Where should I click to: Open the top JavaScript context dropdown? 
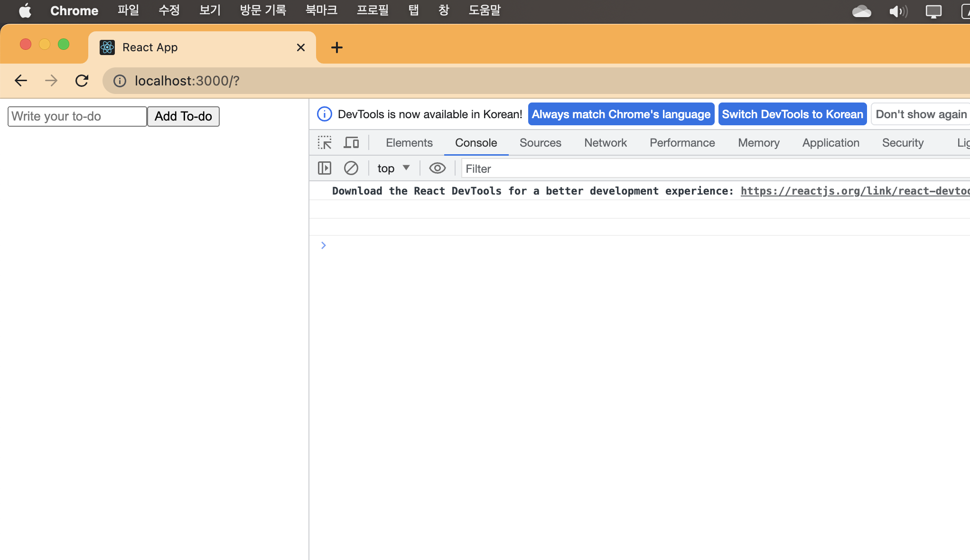tap(393, 168)
